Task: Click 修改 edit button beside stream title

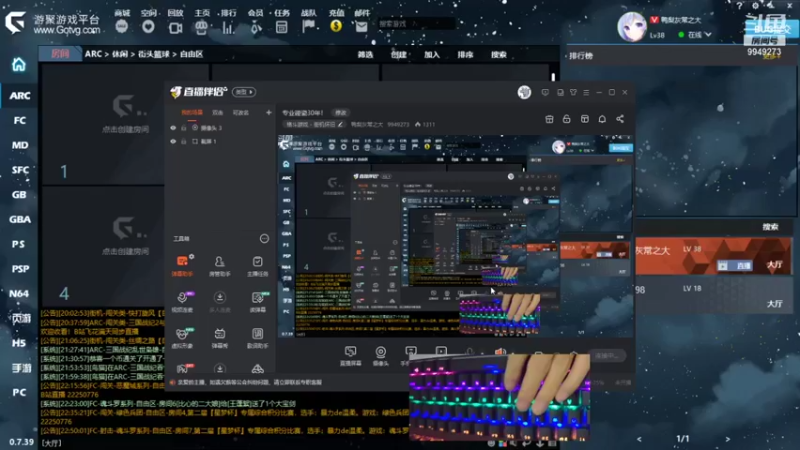Action: click(x=340, y=113)
